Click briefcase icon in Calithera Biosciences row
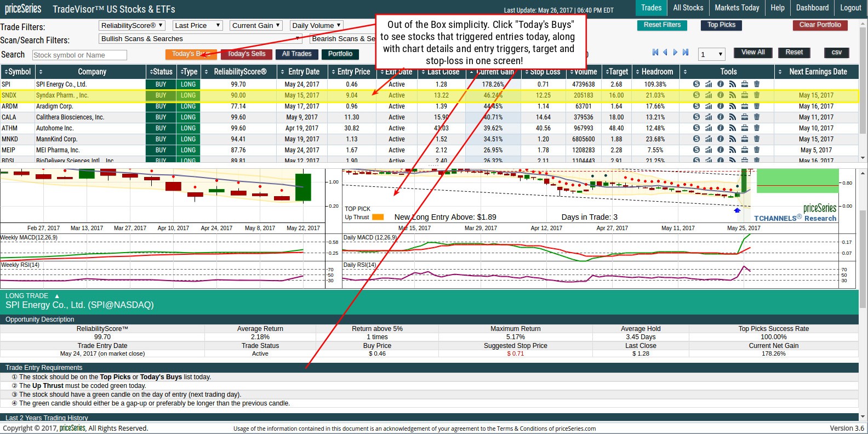Image resolution: width=868 pixels, height=434 pixels. point(745,117)
